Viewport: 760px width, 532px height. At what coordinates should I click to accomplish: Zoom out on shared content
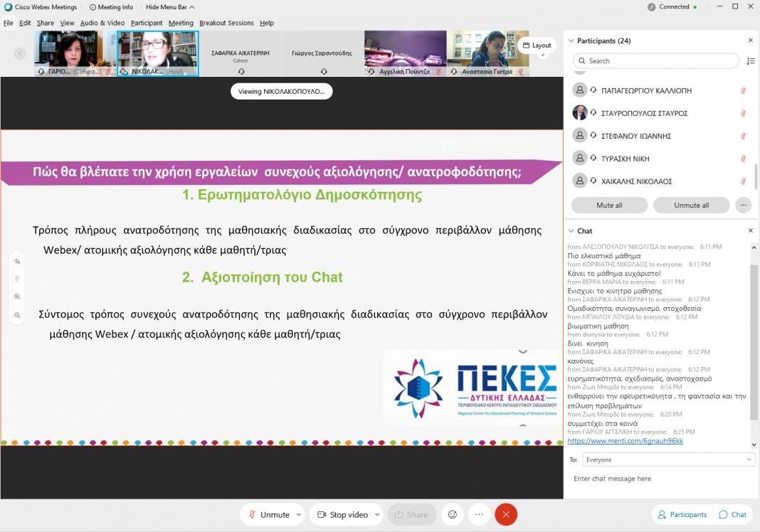17,314
